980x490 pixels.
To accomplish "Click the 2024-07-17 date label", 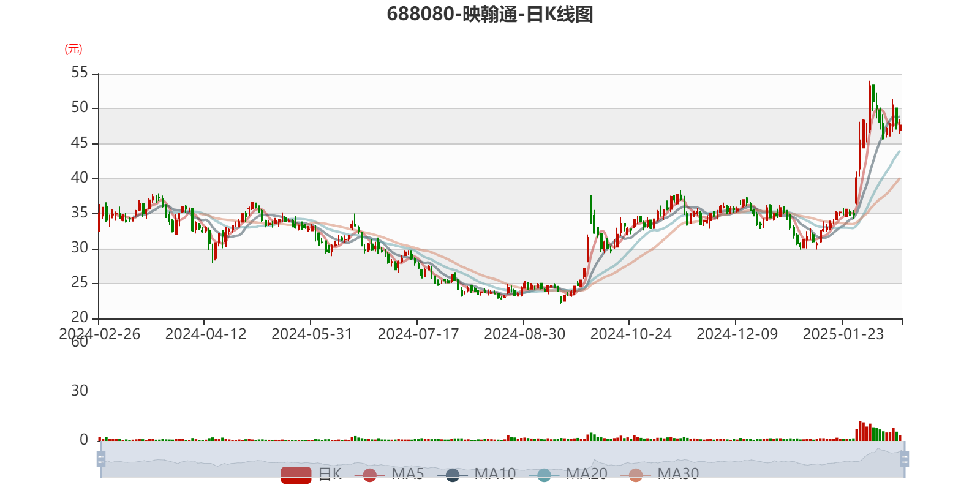I will tap(418, 334).
